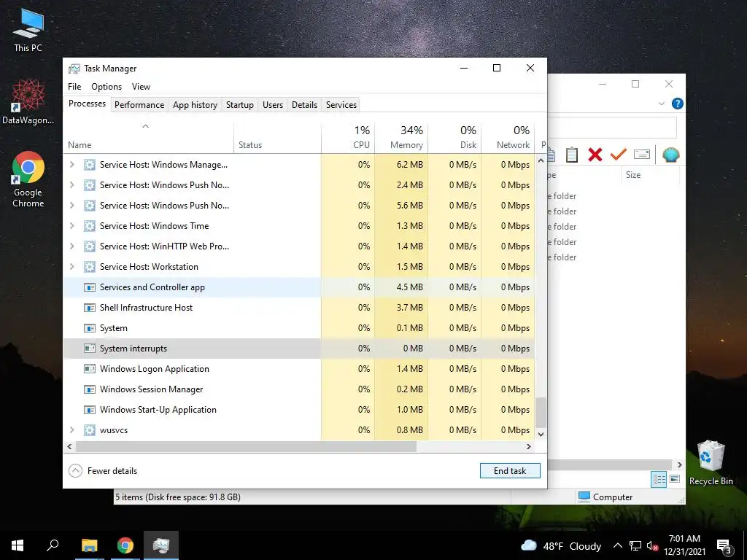The image size is (747, 560).
Task: Open Chrome from the taskbar
Action: (125, 545)
